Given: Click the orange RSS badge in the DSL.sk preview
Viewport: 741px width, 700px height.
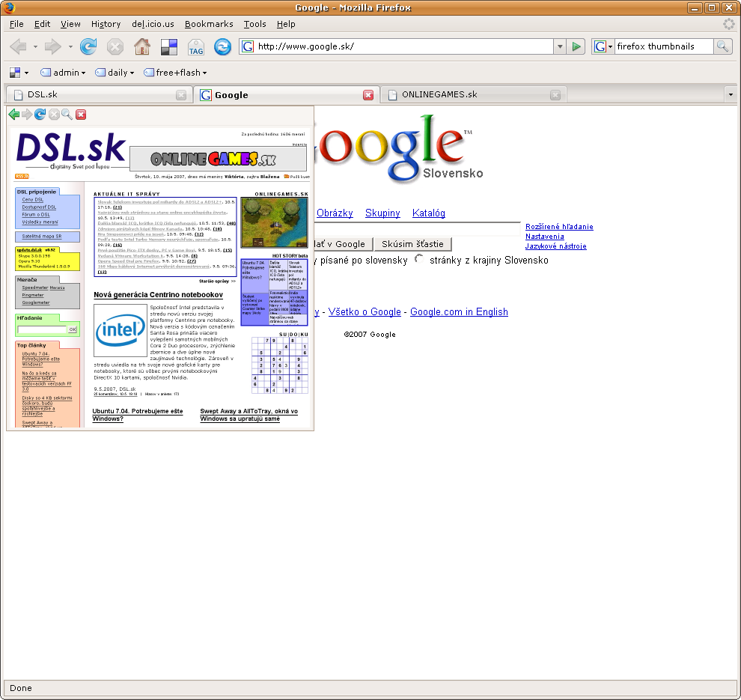Looking at the screenshot, I should click(x=22, y=176).
